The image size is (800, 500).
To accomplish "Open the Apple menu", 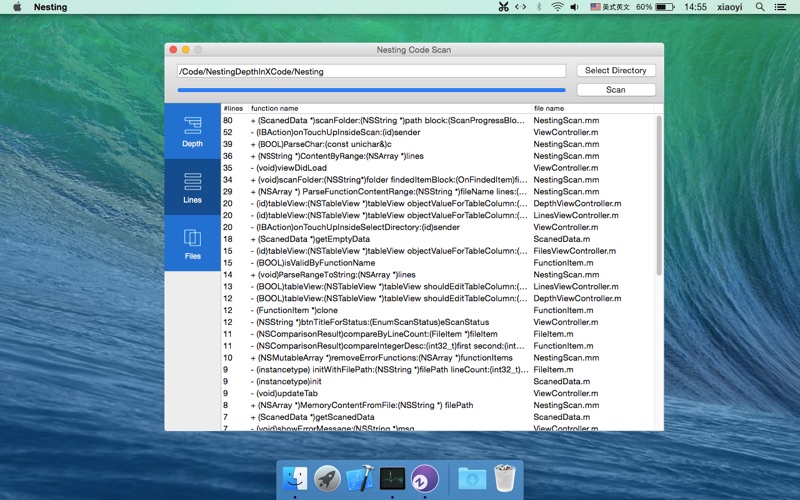I will [x=17, y=7].
